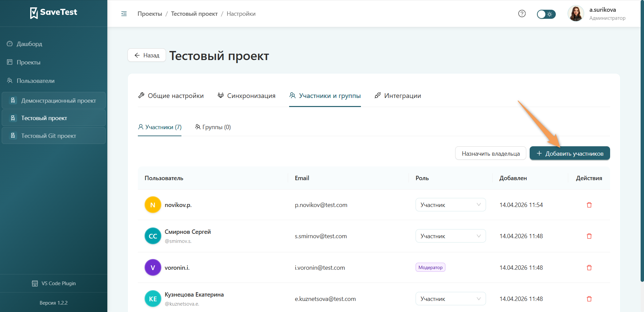Viewport: 644px width, 312px height.
Task: Click email i.voronin@test.com
Action: coord(320,268)
